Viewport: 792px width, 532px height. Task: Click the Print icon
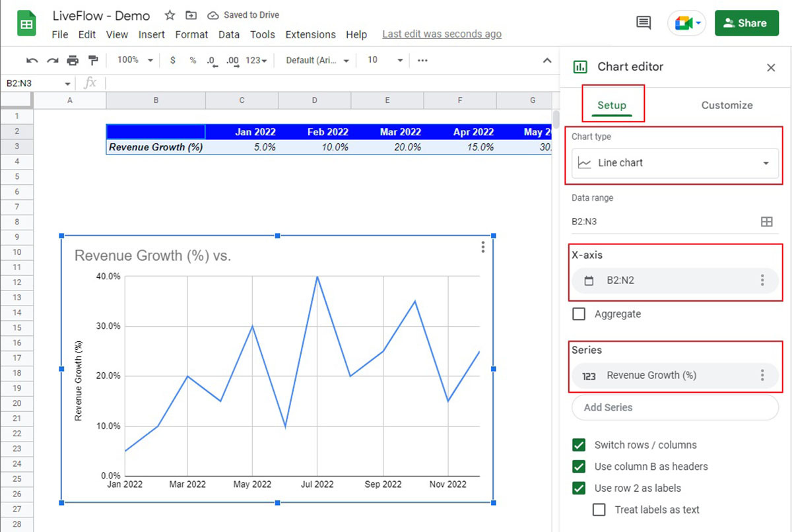click(73, 60)
